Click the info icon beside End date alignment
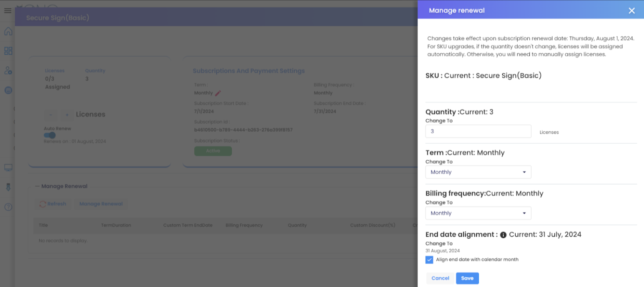 point(503,235)
